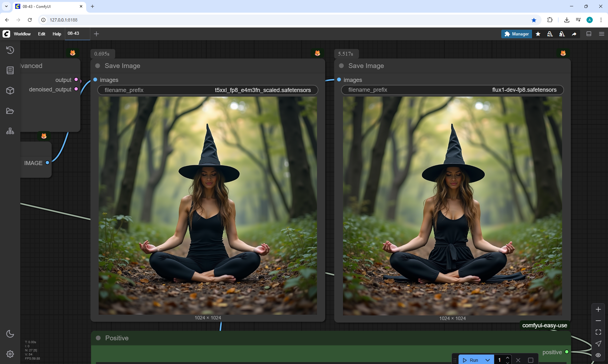Toggle dark theme moon icon
Image resolution: width=608 pixels, height=364 pixels.
[10, 334]
